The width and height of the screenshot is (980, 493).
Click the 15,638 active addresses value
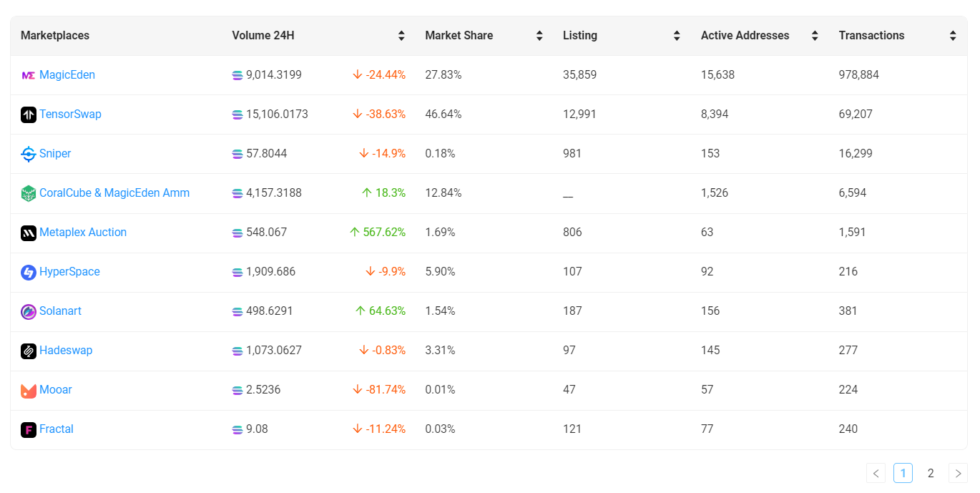(x=717, y=75)
